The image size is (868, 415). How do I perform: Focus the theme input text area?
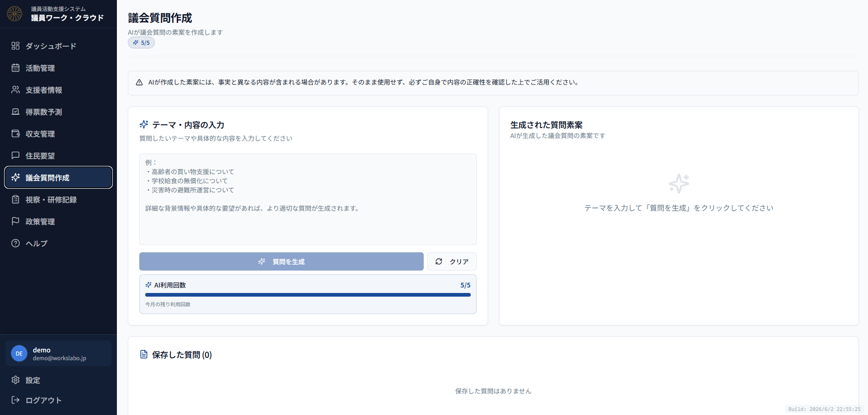pos(308,199)
